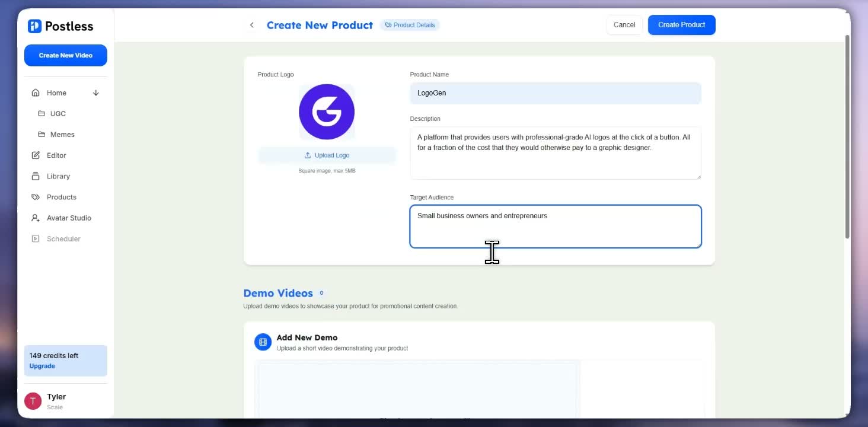The width and height of the screenshot is (868, 427).
Task: Click the Memes folder icon
Action: 42,135
